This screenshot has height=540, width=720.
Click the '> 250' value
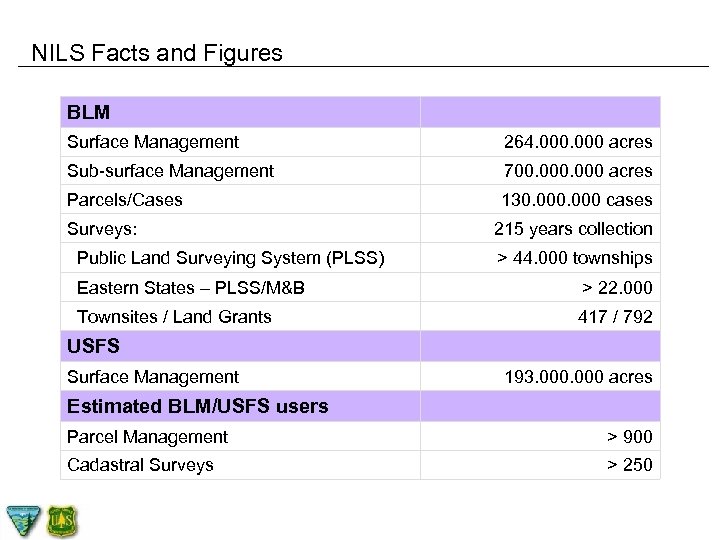click(x=630, y=465)
